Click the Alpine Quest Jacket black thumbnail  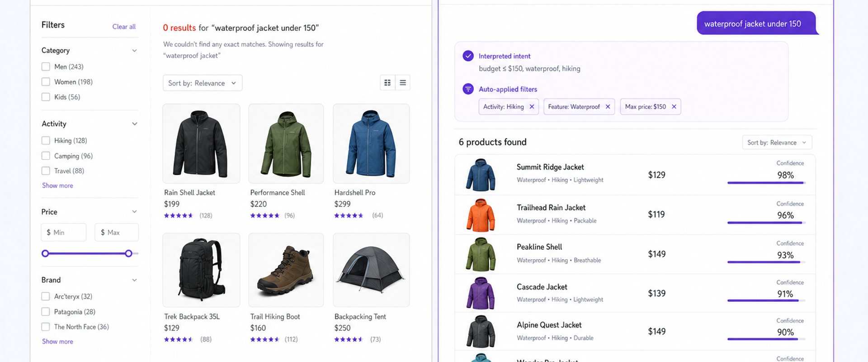(x=481, y=332)
